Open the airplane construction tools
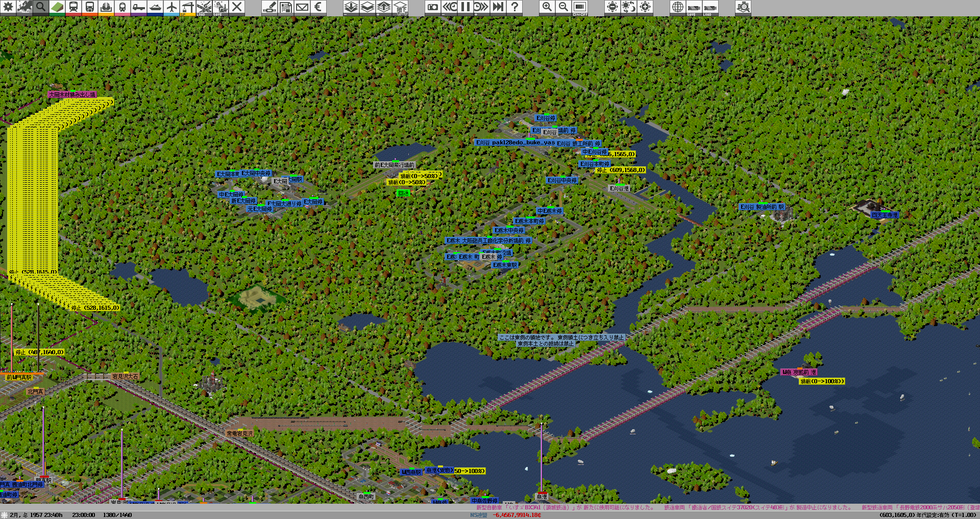Viewport: 980px width, 519px height. click(x=171, y=7)
